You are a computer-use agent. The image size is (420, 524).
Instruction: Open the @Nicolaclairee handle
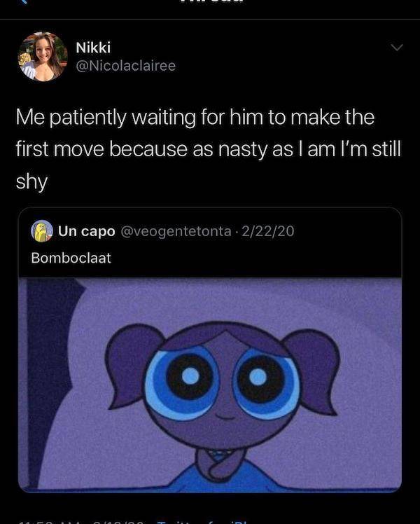pyautogui.click(x=126, y=65)
